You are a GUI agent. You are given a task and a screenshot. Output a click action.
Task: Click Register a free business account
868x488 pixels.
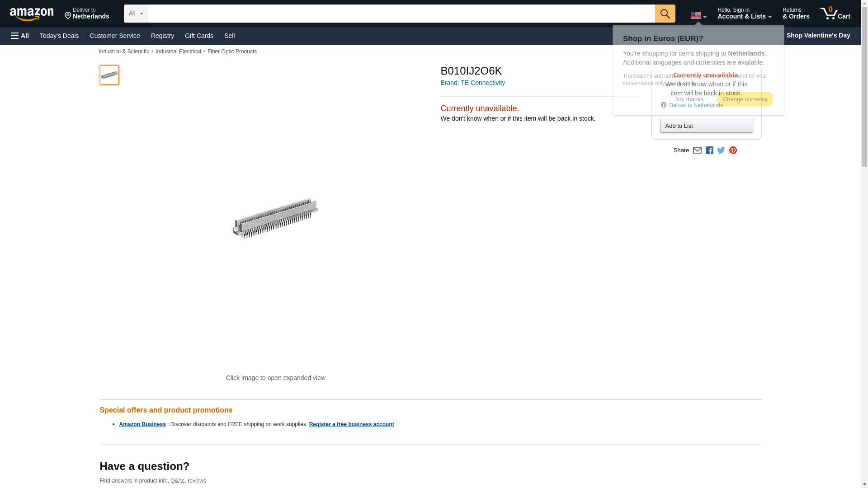point(351,424)
